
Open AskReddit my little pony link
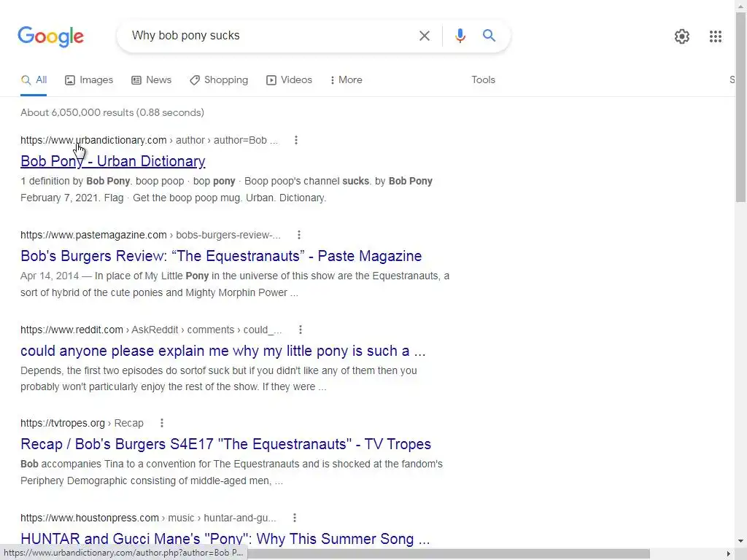223,351
